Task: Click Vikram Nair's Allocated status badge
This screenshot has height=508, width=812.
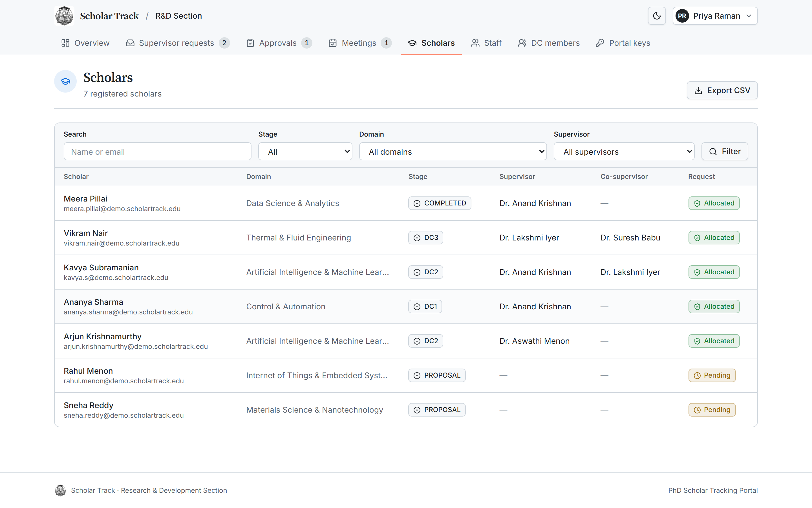Action: 714,238
